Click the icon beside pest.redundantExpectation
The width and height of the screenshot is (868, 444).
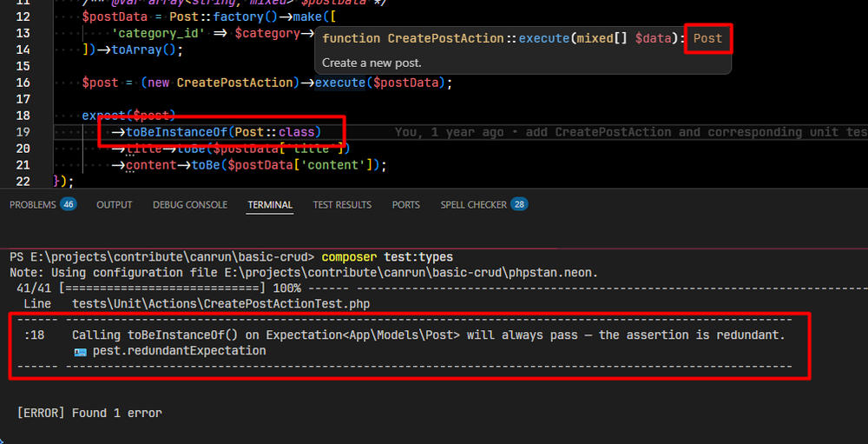point(81,351)
